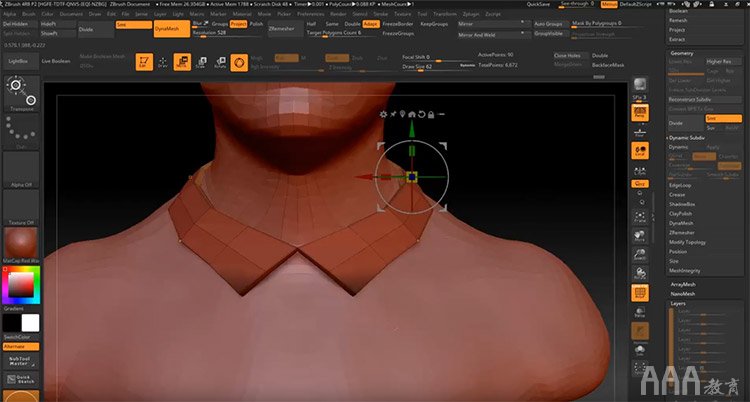Select the Draw mode icon
750x402 pixels.
coord(163,62)
